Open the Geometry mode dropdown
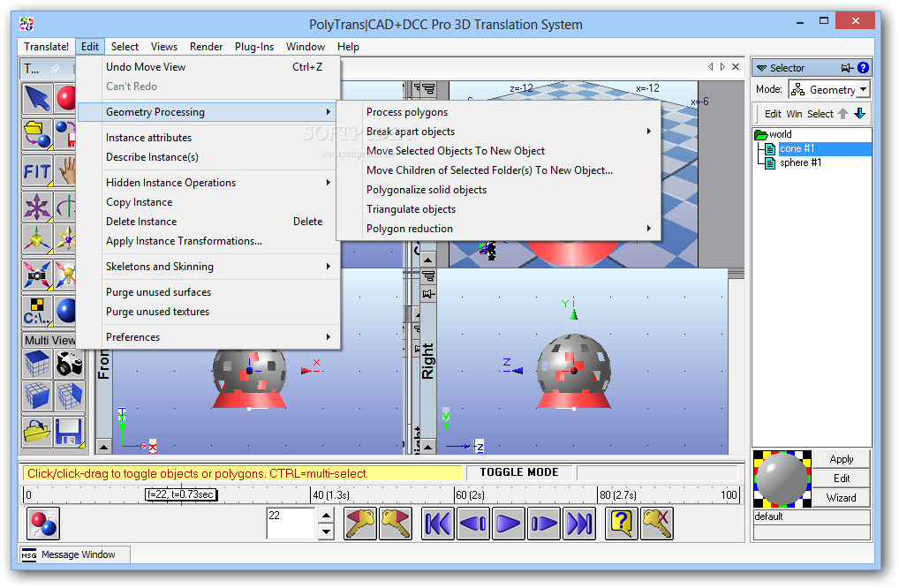 click(x=863, y=89)
